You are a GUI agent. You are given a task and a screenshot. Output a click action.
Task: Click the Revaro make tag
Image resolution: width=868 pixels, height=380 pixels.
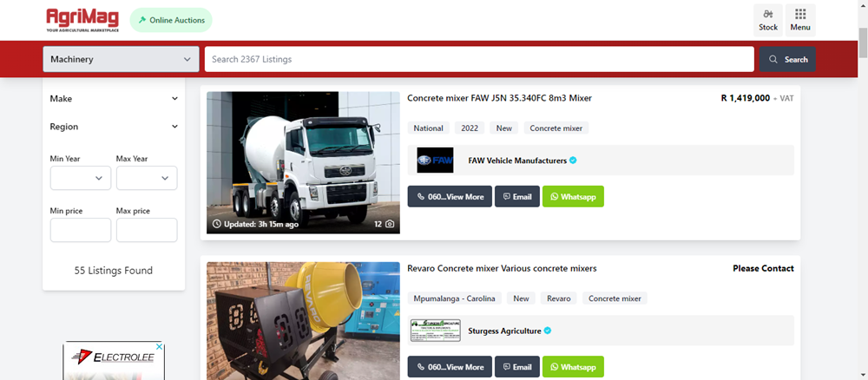pyautogui.click(x=558, y=298)
